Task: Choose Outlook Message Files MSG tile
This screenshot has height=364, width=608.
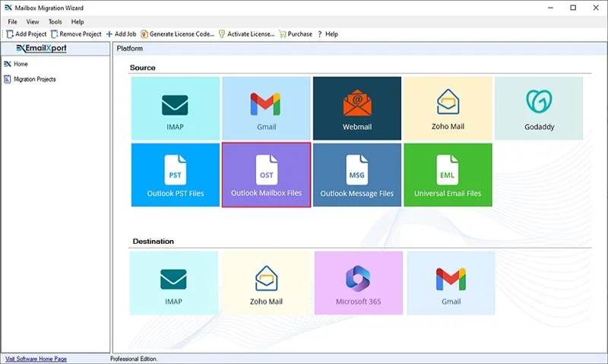Action: tap(356, 175)
